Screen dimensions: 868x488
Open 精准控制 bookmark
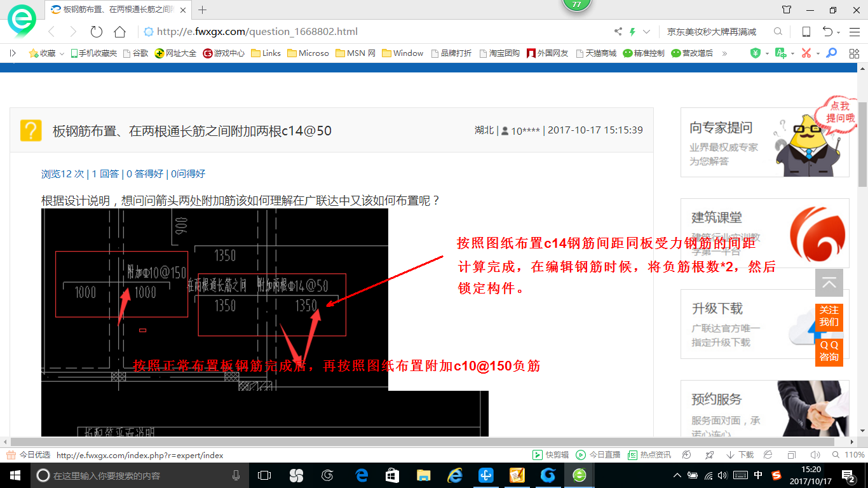tap(644, 53)
